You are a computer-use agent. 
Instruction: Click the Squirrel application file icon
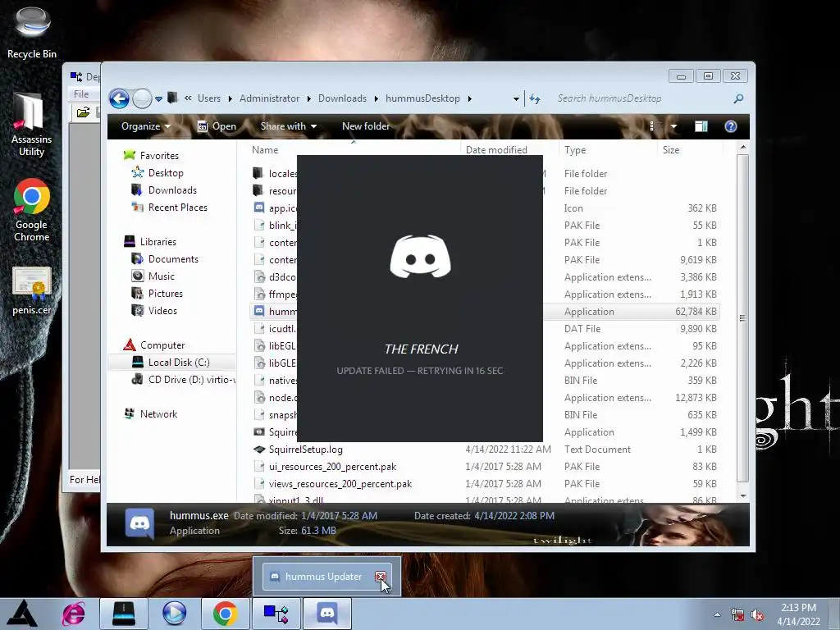pyautogui.click(x=258, y=431)
